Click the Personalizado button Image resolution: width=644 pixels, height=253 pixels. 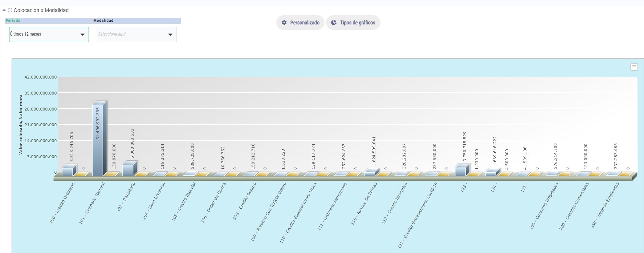coord(300,23)
